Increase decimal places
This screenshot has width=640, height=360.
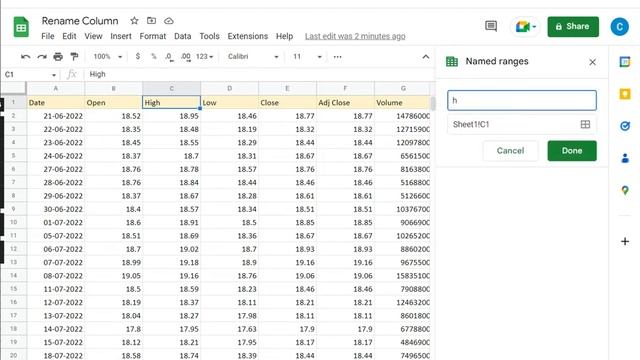[x=186, y=57]
